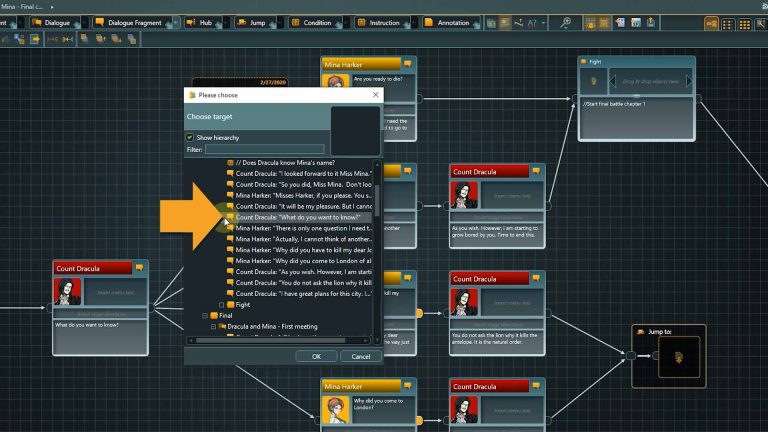768x432 pixels.
Task: Uncheck Show hierarchy checkbox
Action: tap(190, 138)
